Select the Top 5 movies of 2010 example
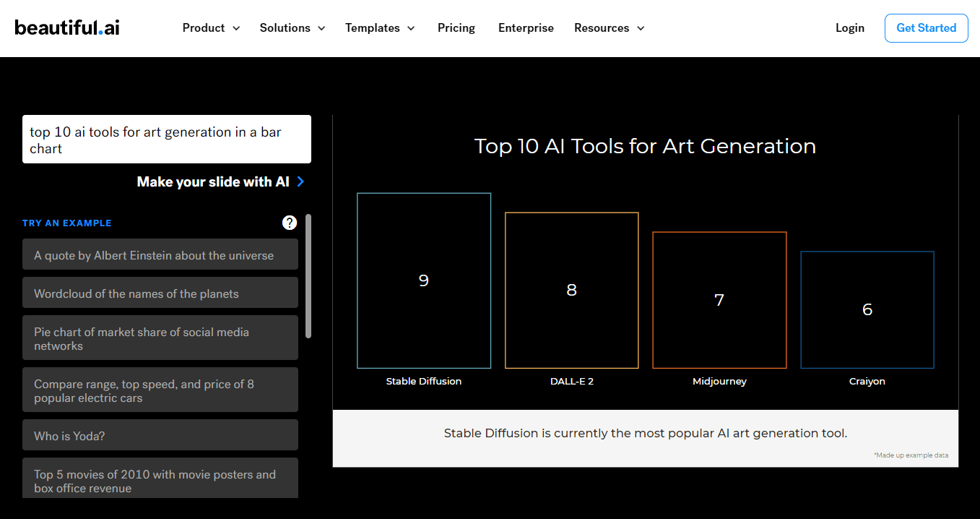 tap(160, 479)
